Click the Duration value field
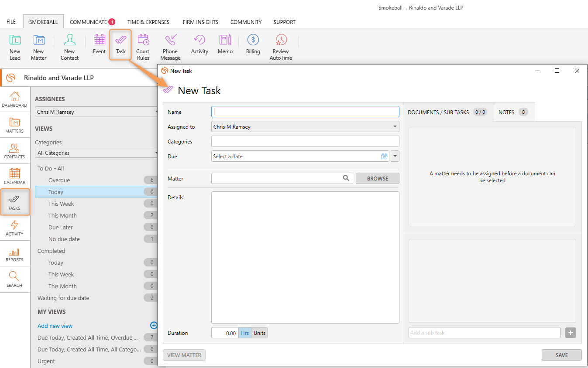 point(225,333)
